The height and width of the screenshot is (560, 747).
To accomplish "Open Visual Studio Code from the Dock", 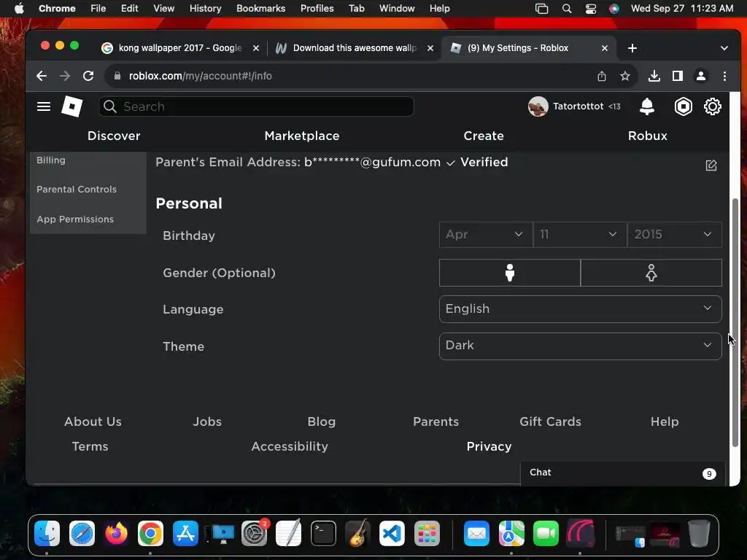I will pos(392,533).
